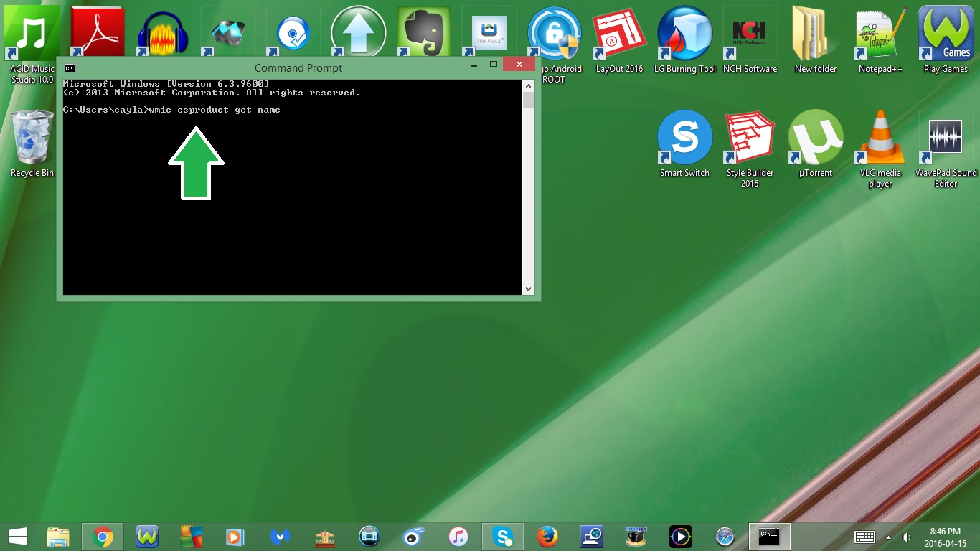
Task: Launch the LG Burning Tool shortcut
Action: (684, 39)
